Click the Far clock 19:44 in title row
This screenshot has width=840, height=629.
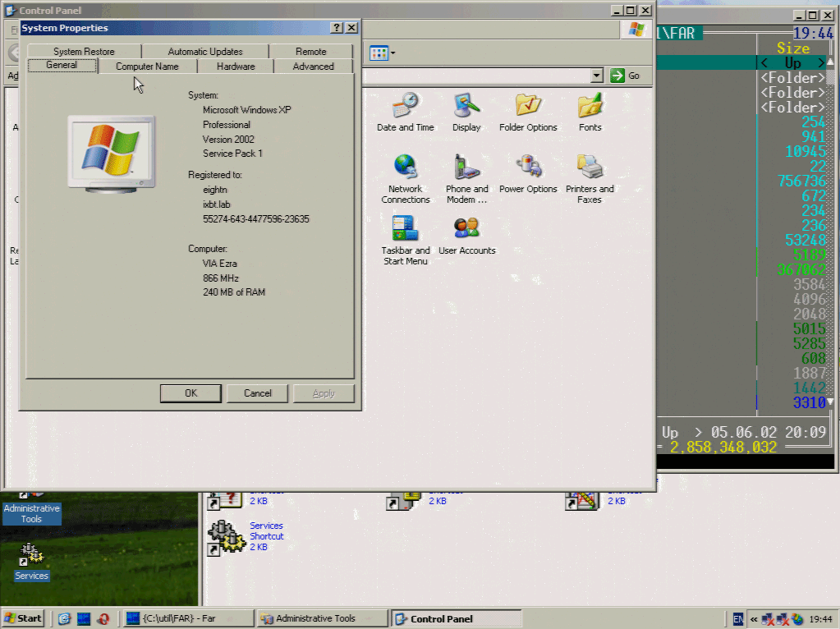(813, 34)
